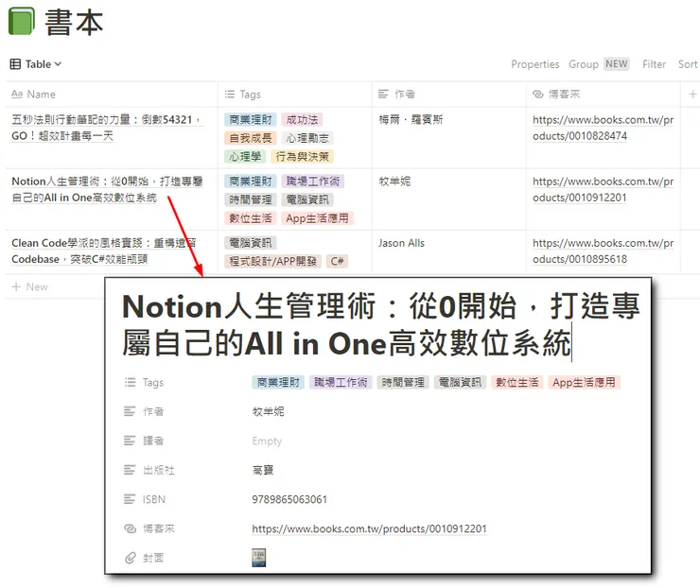The height and width of the screenshot is (588, 700).
Task: Open the 五秒法則行動筆記的力量 row title
Action: click(107, 128)
